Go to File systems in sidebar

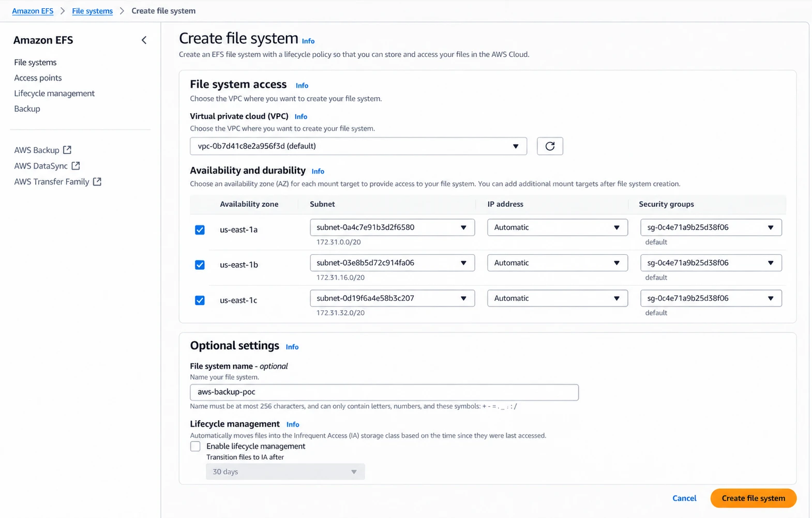pos(35,63)
